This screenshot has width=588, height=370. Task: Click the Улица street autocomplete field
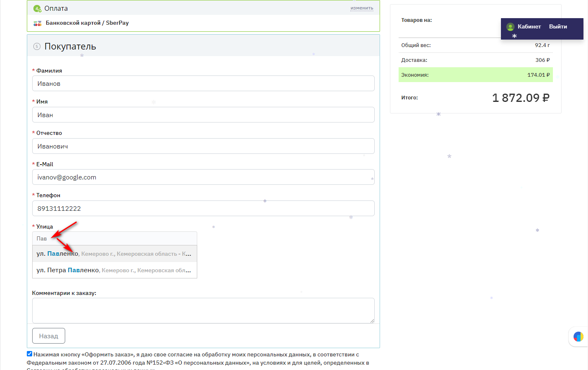pos(114,238)
